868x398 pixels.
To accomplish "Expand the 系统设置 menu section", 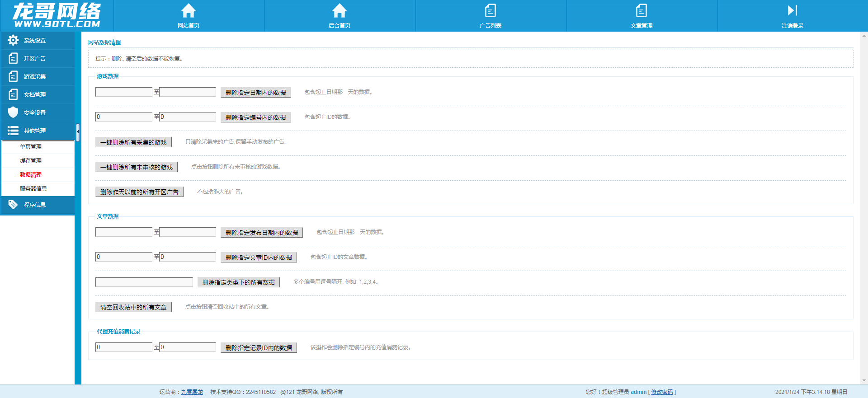I will pyautogui.click(x=38, y=40).
